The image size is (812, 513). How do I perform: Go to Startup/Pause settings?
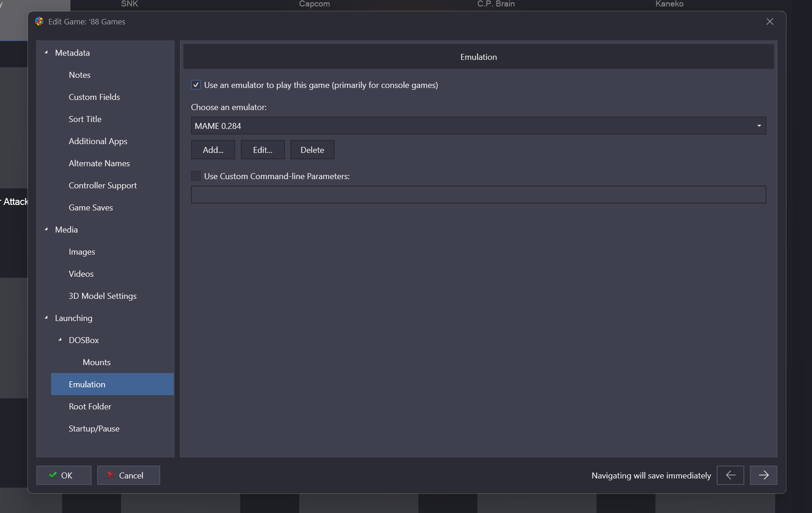94,429
